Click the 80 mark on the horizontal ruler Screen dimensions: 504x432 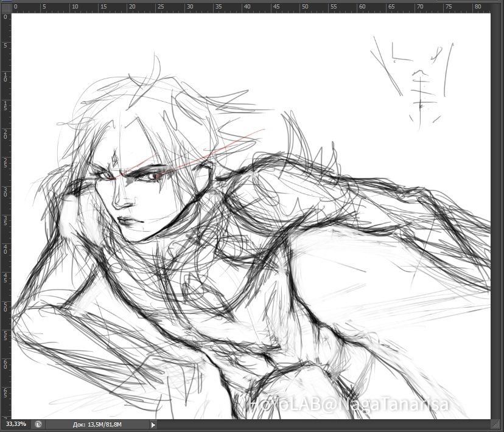click(478, 7)
